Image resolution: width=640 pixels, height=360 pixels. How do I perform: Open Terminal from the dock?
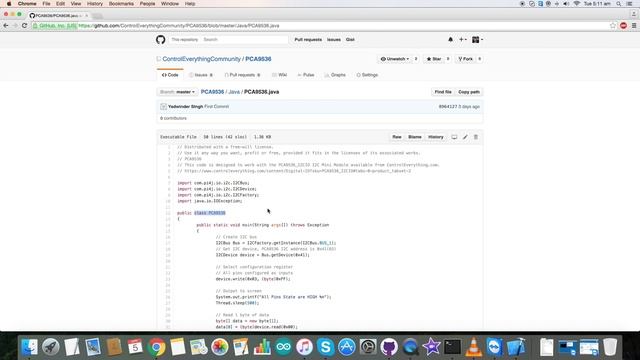pyautogui.click(x=452, y=347)
